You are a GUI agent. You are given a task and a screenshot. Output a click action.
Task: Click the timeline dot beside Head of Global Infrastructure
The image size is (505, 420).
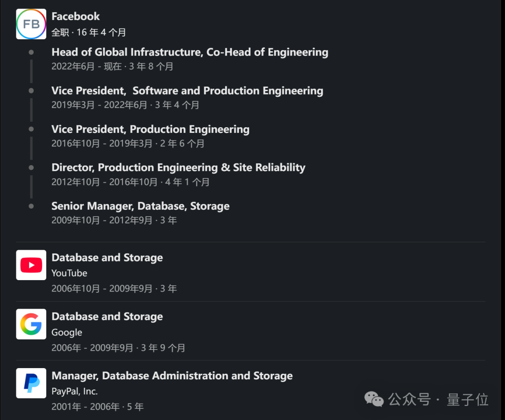31,52
